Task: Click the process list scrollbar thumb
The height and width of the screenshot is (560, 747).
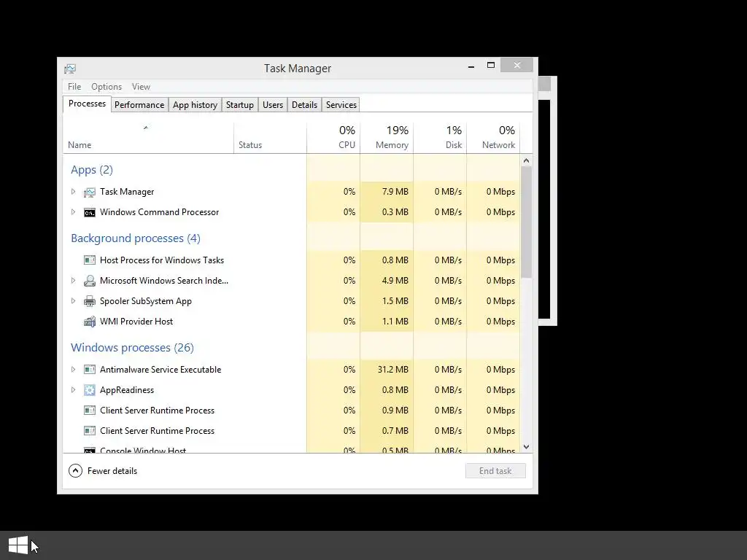Action: pos(526,222)
